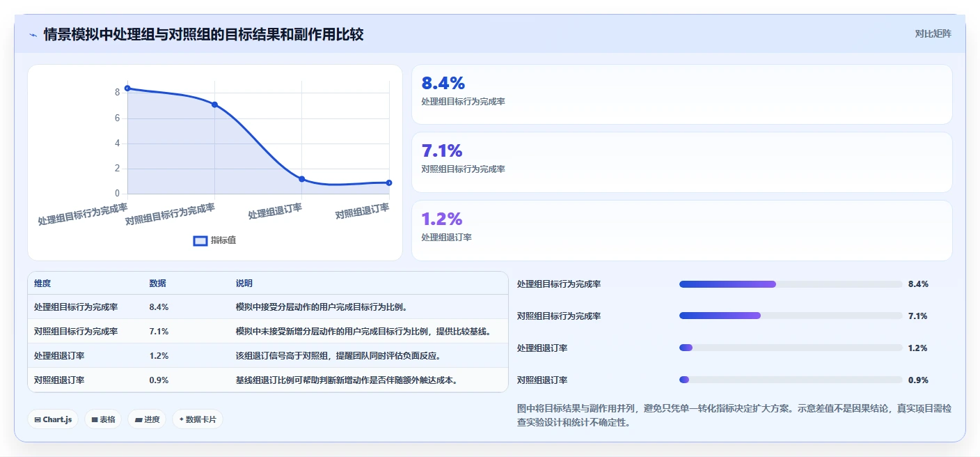The image size is (980, 457).
Task: Click the 维度 column header
Action: [42, 284]
